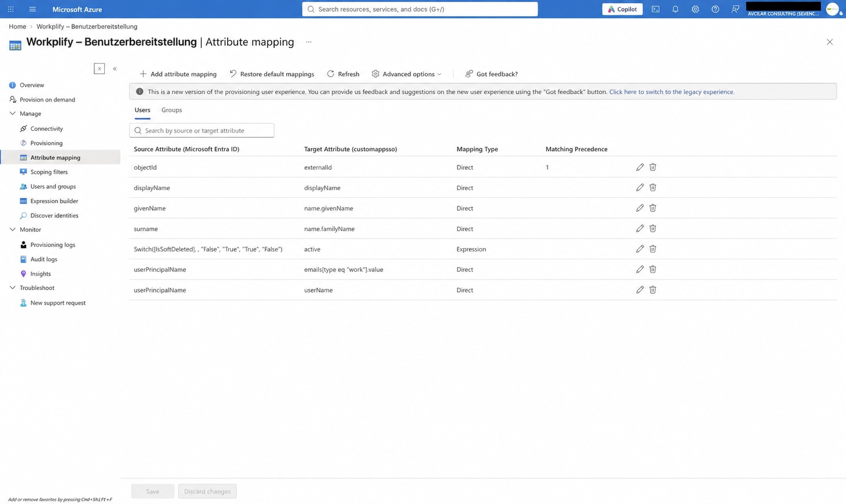Open Provisioning logs in sidebar

pos(53,245)
